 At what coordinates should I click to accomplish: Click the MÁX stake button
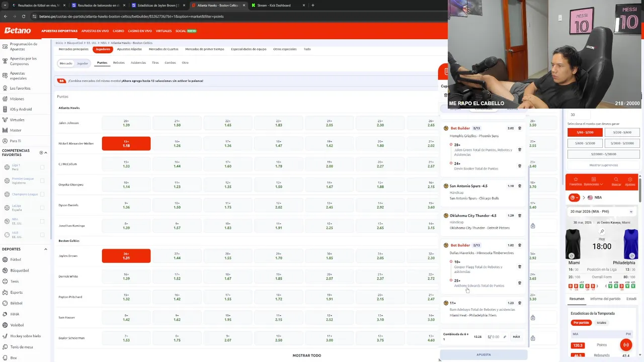click(x=516, y=337)
